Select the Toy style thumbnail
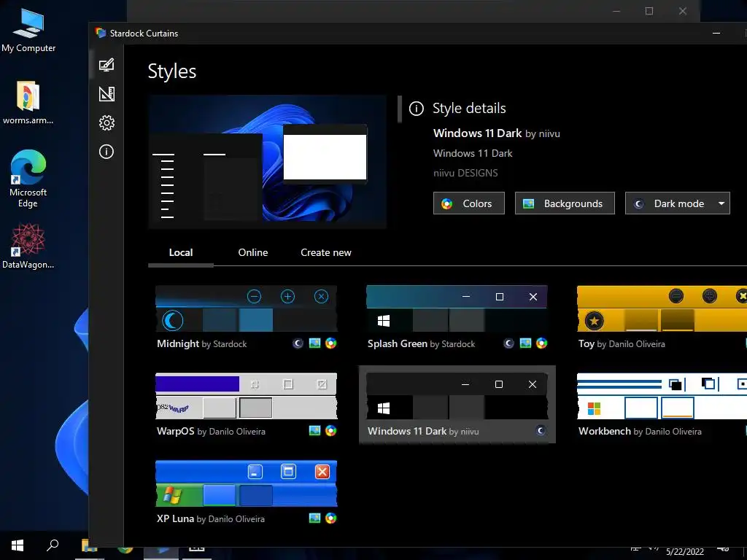 coord(662,308)
